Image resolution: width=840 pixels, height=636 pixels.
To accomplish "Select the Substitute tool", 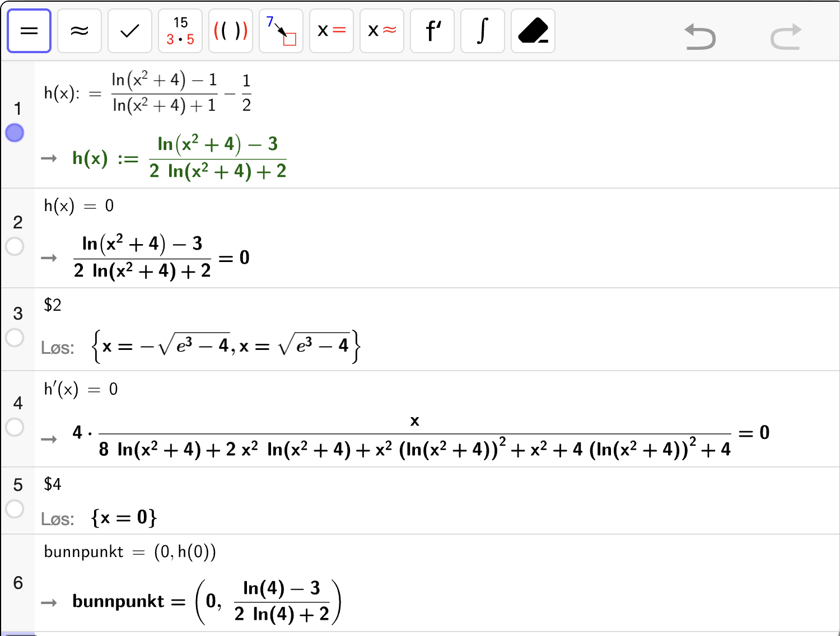I will (x=281, y=31).
